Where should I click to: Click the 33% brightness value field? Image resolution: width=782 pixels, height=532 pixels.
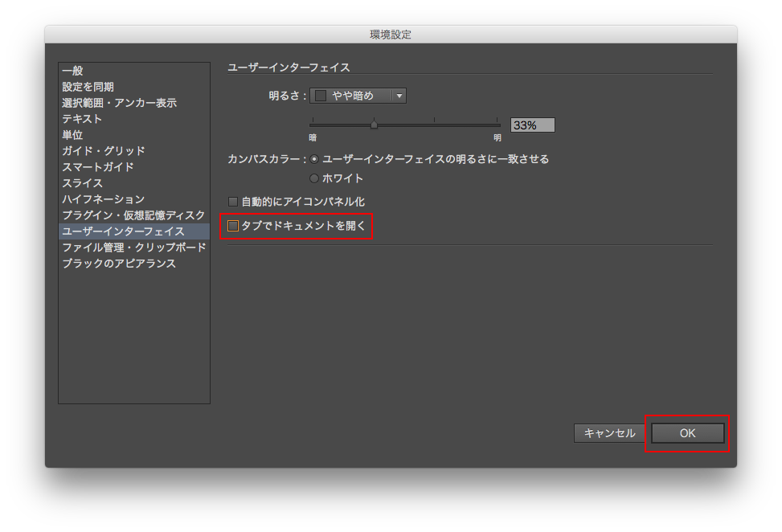532,125
